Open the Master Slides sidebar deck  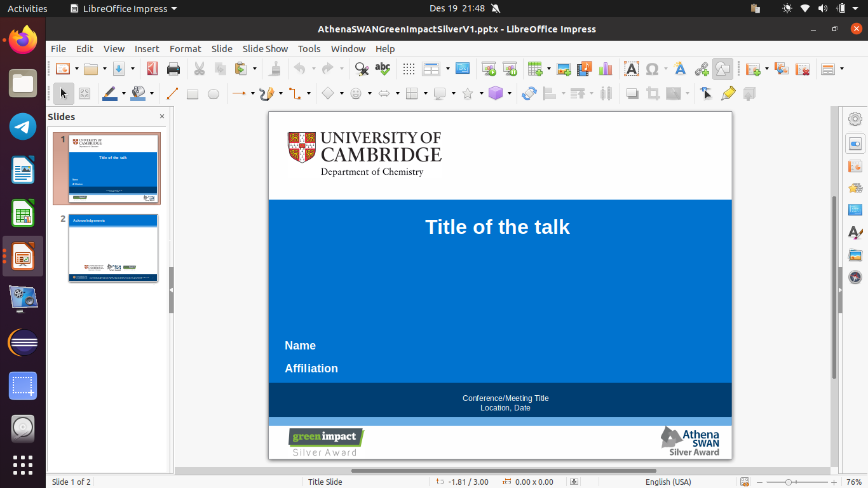coord(855,210)
